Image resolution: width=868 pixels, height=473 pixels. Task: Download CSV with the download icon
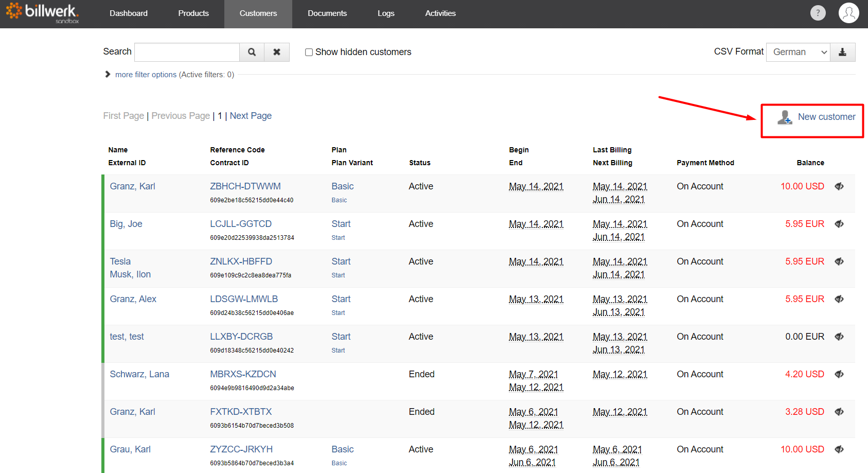click(842, 52)
